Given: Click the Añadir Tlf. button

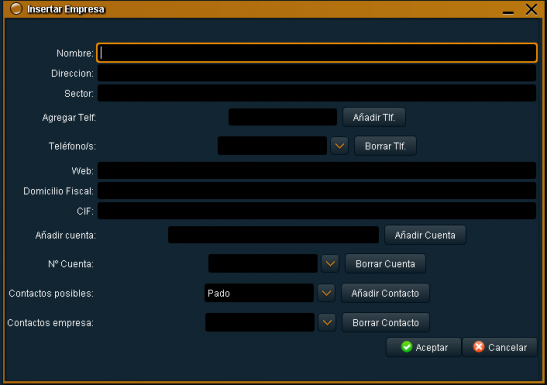Looking at the screenshot, I should click(374, 118).
